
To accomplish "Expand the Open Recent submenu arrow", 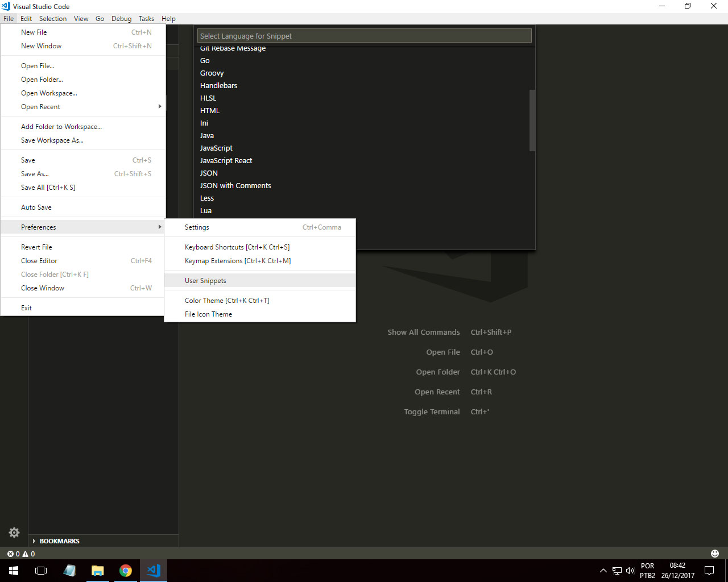I will coord(160,106).
